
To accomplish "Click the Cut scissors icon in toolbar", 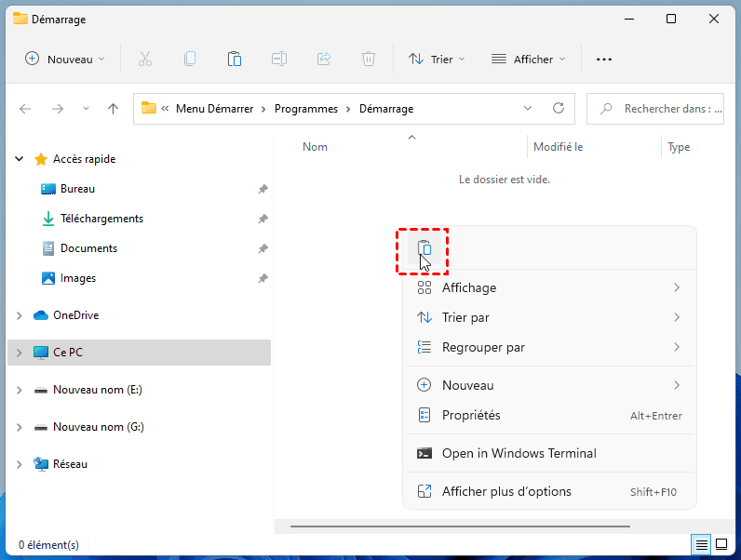I will [145, 59].
